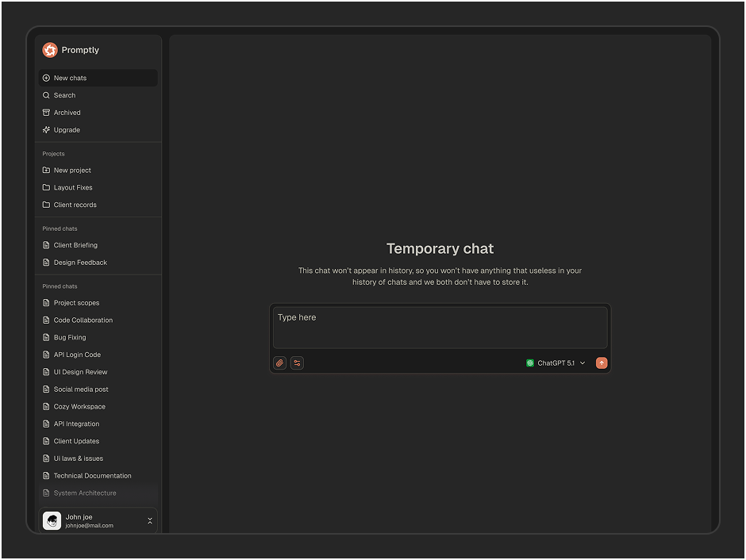Open chat settings with the sliders icon

(297, 363)
